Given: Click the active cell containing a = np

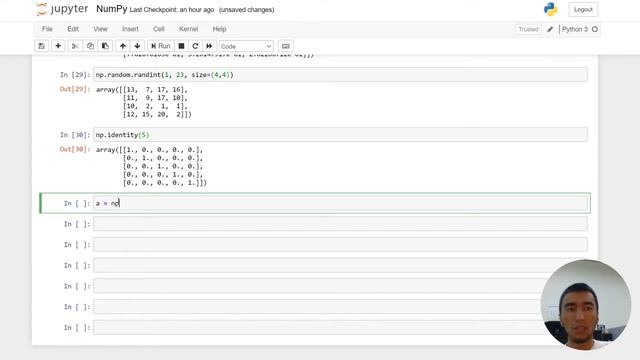Looking at the screenshot, I should point(340,203).
